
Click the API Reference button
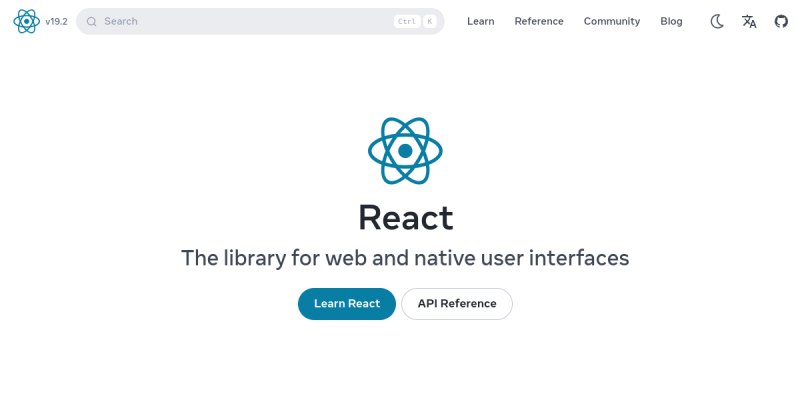tap(457, 304)
